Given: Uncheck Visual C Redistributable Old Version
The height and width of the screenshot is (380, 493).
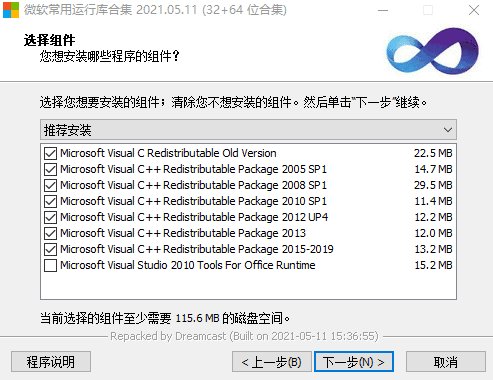Looking at the screenshot, I should pyautogui.click(x=50, y=153).
